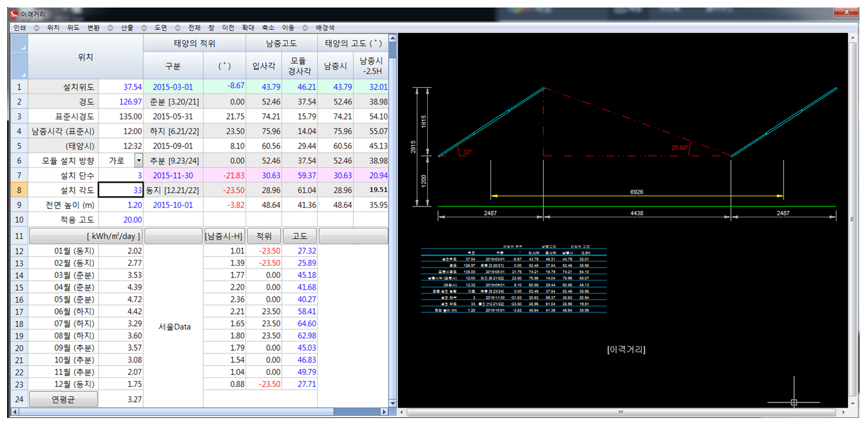
Task: Click the 07월 (하지) altitude value 64.60
Action: (300, 324)
